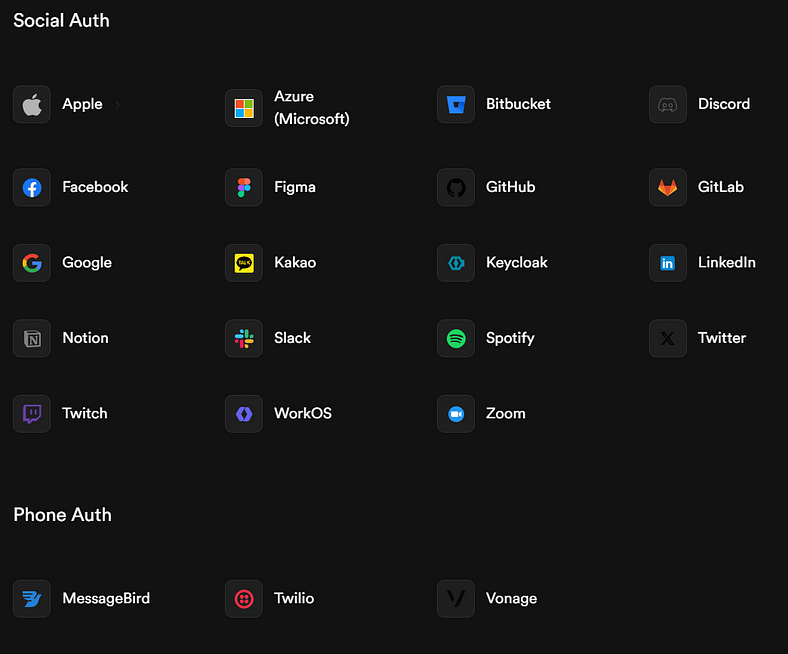This screenshot has height=654, width=788.
Task: Open the Azure (Microsoft) link text
Action: (312, 108)
